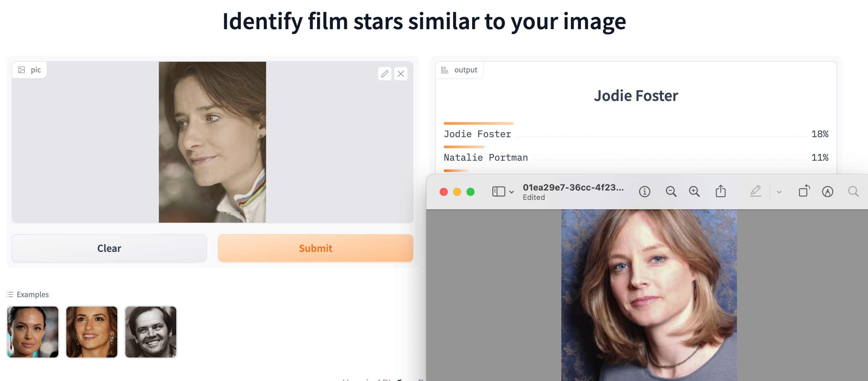Open the Preview info inspector icon
868x381 pixels.
[644, 192]
